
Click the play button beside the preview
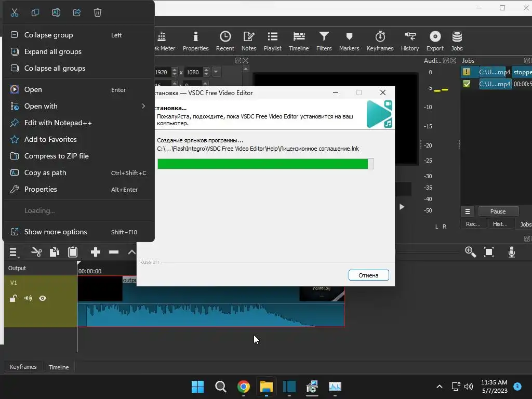(x=402, y=207)
